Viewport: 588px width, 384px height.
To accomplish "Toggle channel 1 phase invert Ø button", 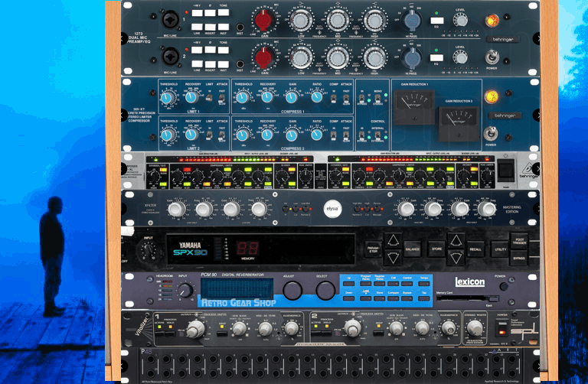I will tap(210, 13).
